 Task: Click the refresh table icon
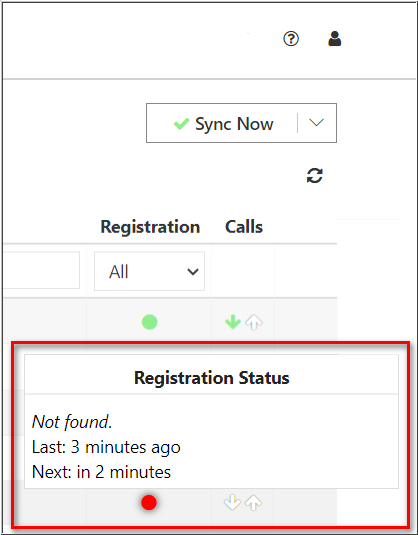click(x=315, y=176)
